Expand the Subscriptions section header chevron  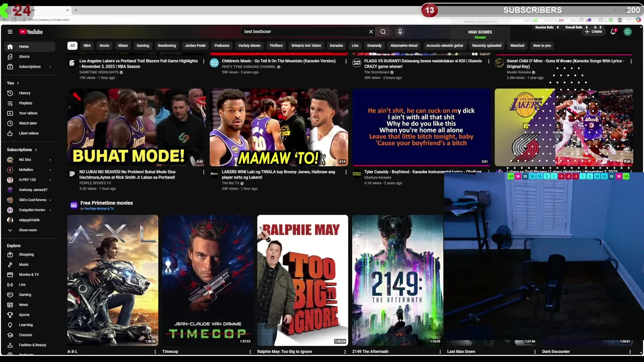tap(36, 150)
